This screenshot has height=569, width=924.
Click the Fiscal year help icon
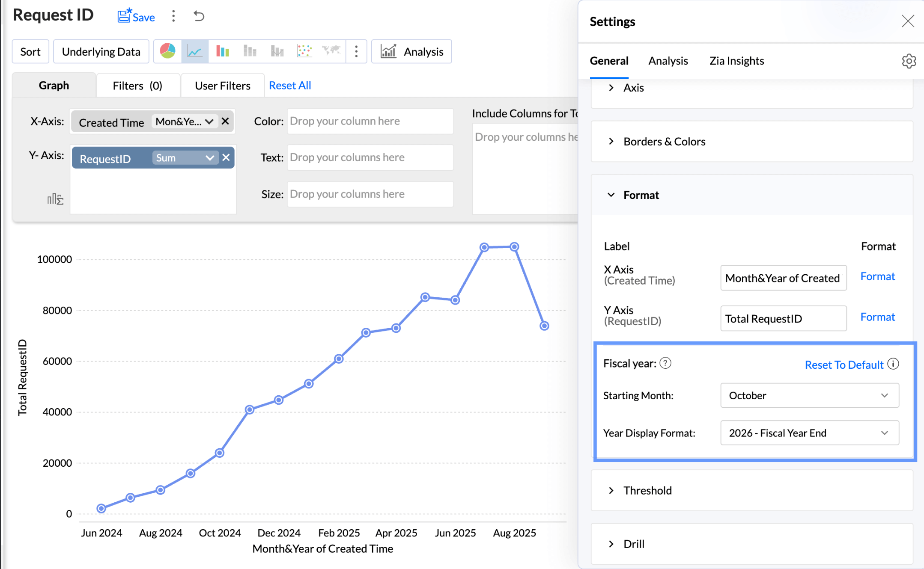coord(665,363)
